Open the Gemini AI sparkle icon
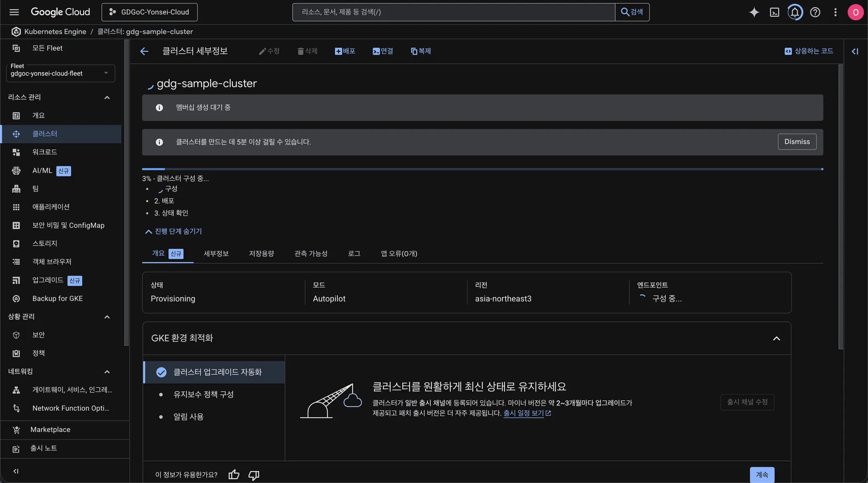 pos(754,12)
